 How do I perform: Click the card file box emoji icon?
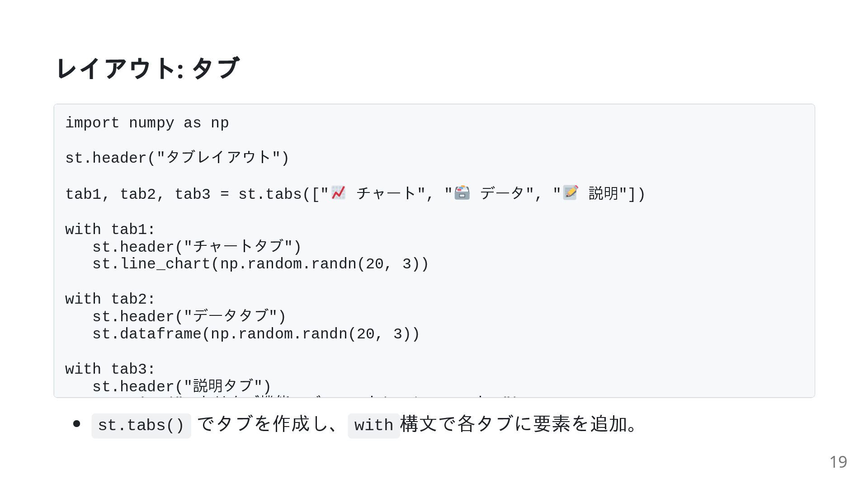(462, 193)
